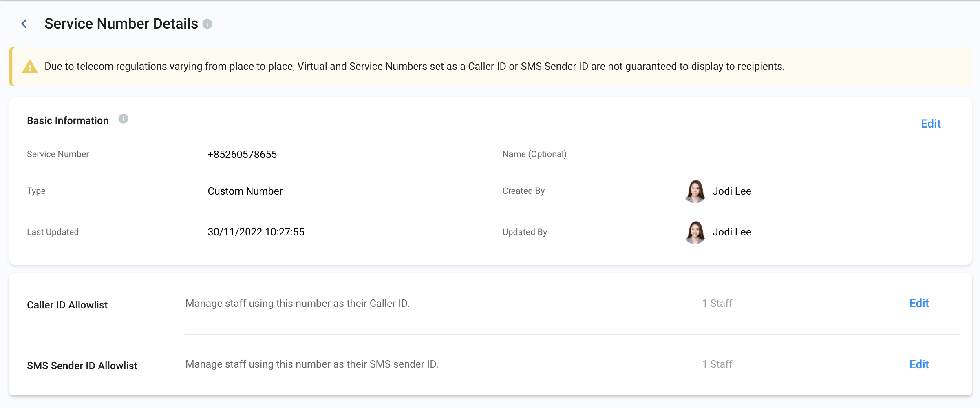Select the service number +85260578655
This screenshot has width=980, height=408.
(x=242, y=154)
